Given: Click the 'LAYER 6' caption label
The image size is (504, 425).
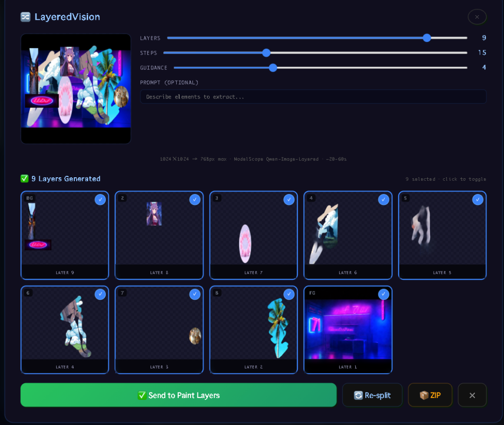Looking at the screenshot, I should tap(348, 272).
